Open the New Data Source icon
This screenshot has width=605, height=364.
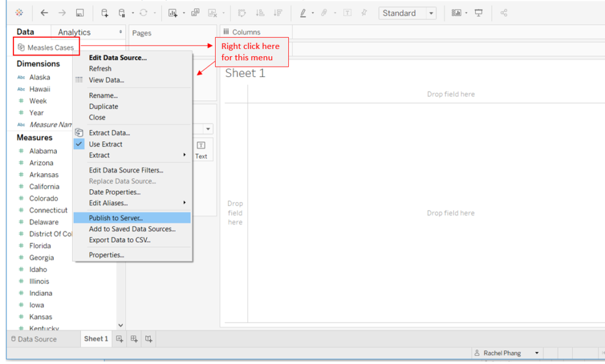tap(103, 12)
